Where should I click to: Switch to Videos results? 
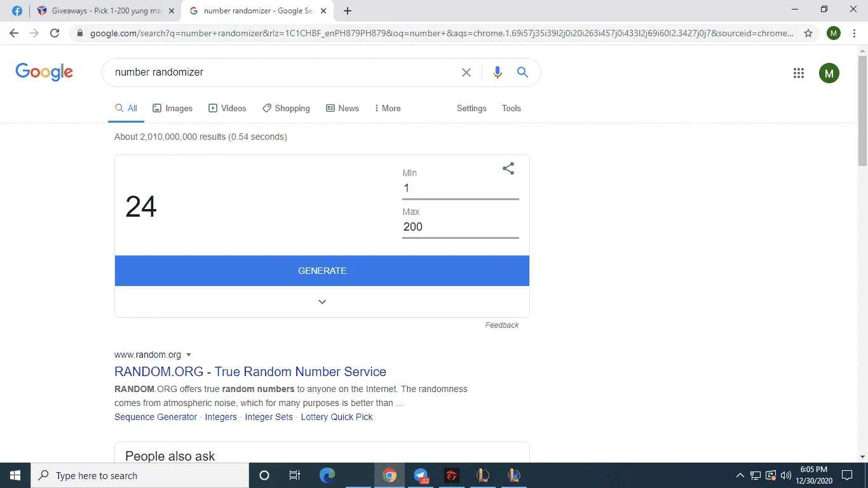pyautogui.click(x=227, y=109)
